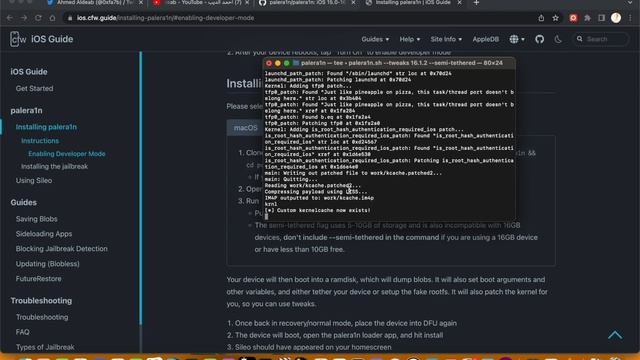Maximize the terminal with green button
Viewport: 640px width, 360px height.
287,63
